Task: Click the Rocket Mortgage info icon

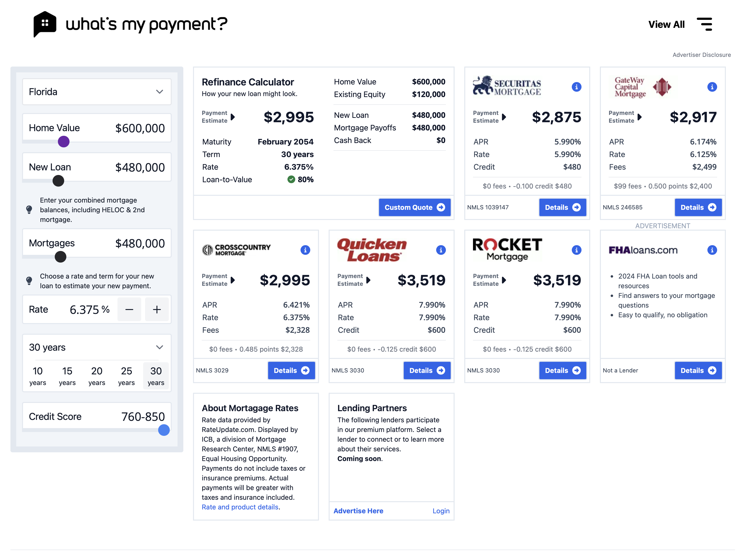Action: point(576,250)
